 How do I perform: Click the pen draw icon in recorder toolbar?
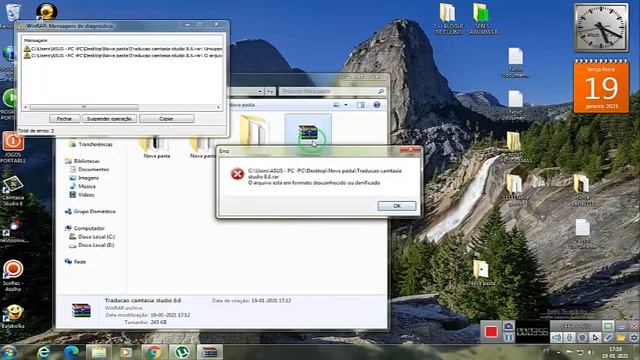pyautogui.click(x=608, y=338)
